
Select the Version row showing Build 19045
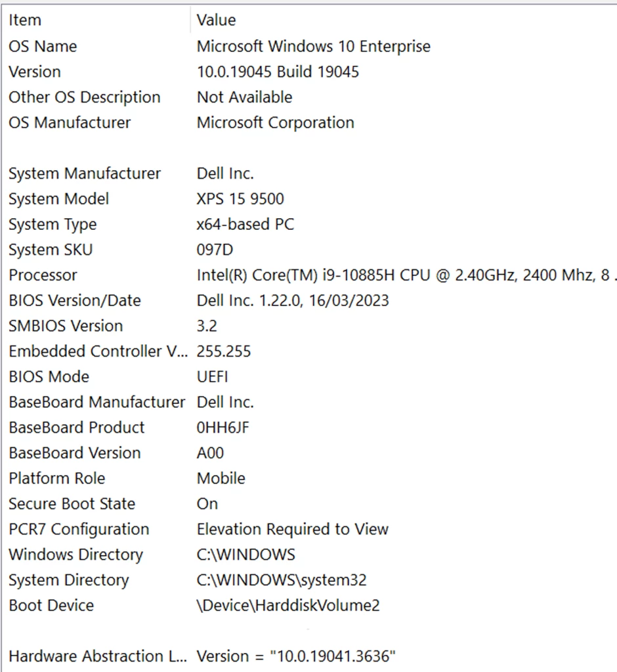[x=309, y=72]
